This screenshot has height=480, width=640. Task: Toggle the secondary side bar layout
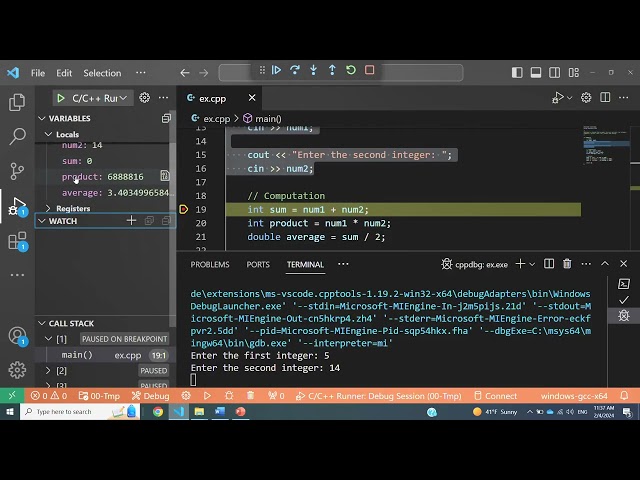click(x=554, y=73)
